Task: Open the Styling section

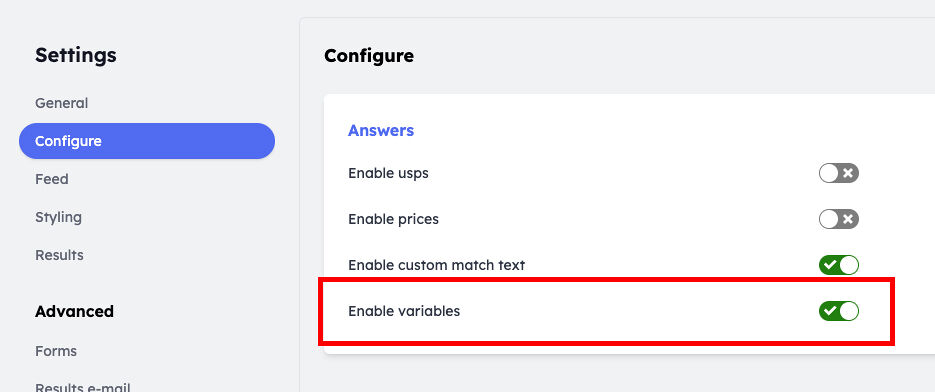Action: click(x=58, y=217)
